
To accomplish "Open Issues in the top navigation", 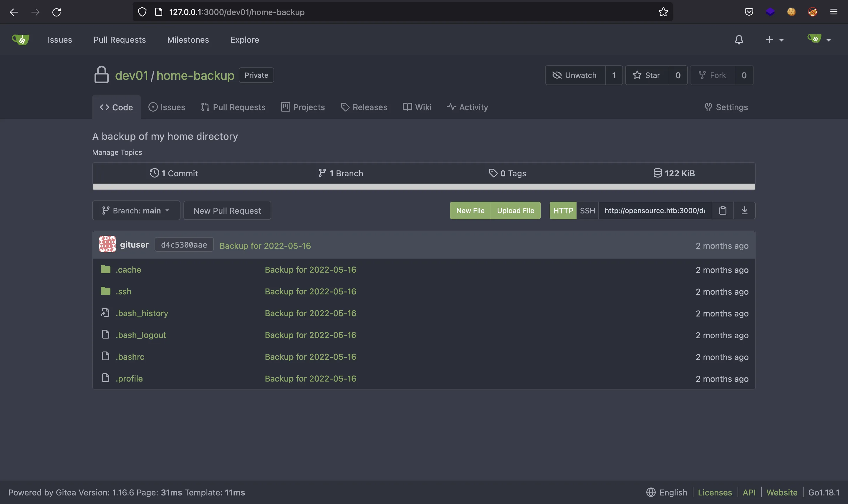I will (60, 40).
